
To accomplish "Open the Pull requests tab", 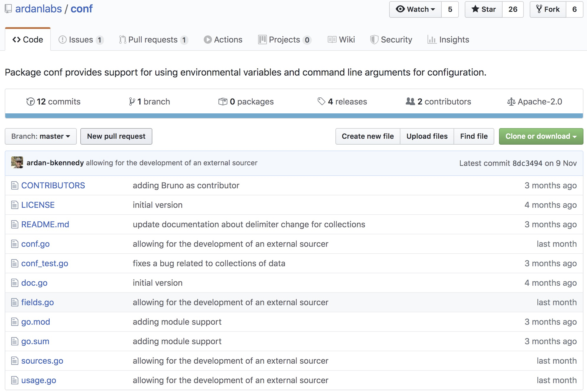I will click(153, 40).
